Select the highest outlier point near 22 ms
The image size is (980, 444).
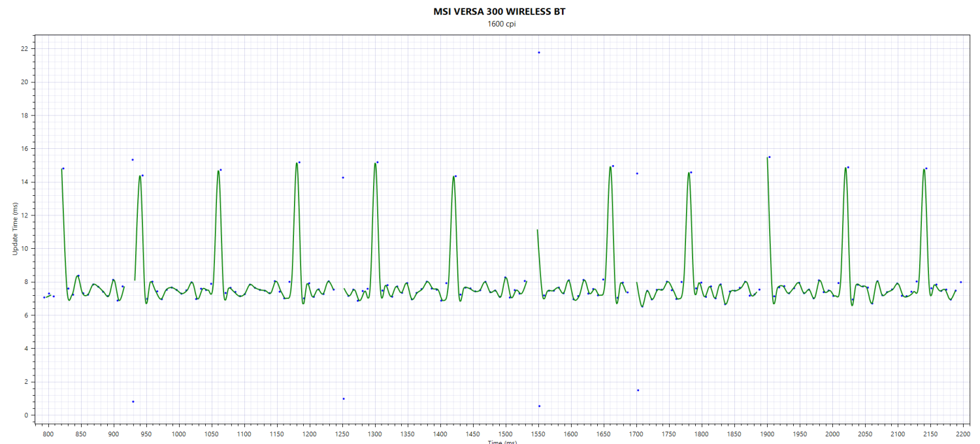pyautogui.click(x=539, y=52)
